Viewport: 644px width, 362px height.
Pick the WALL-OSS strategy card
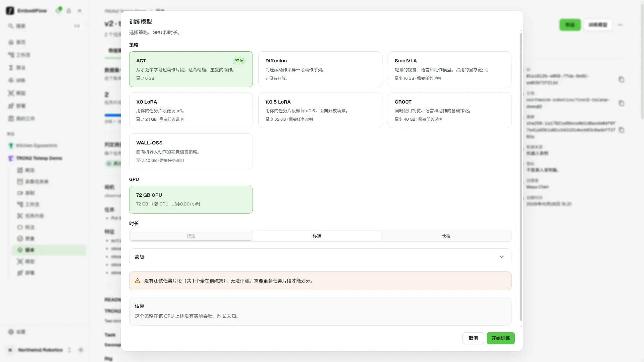pyautogui.click(x=191, y=151)
